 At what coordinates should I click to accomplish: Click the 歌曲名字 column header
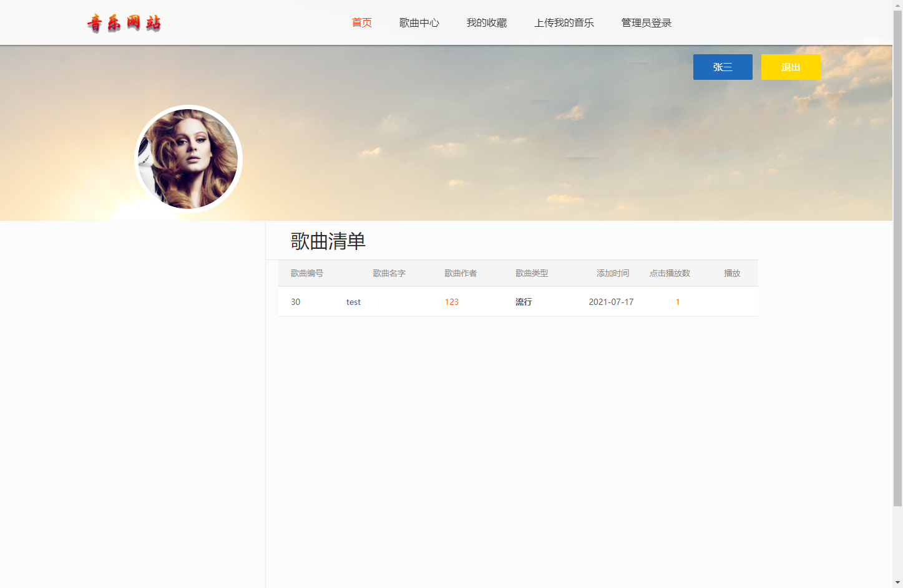pos(388,273)
